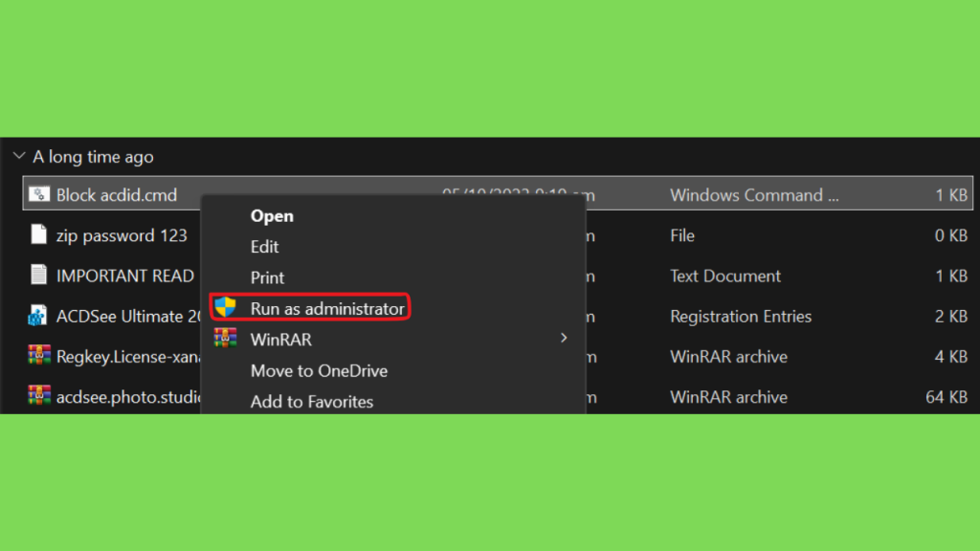Click the Block acdid.cmd file icon

(x=39, y=195)
